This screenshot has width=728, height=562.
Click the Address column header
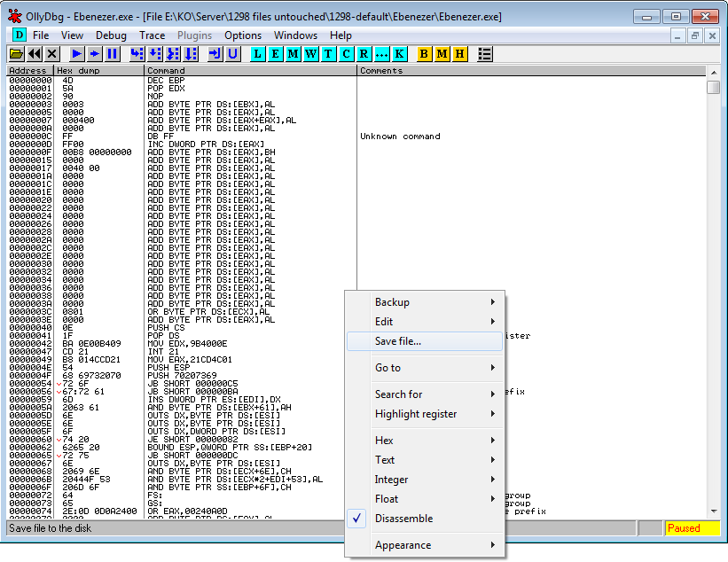point(30,71)
